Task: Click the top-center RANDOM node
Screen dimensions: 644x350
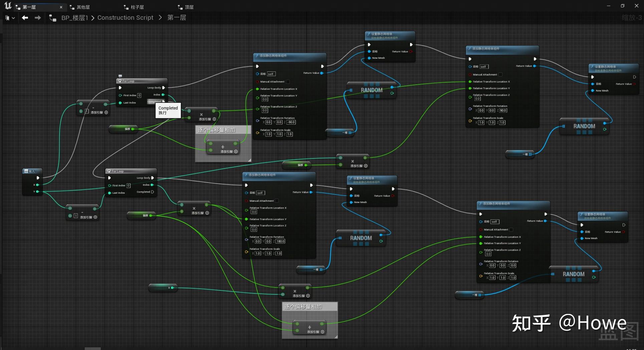Action: pyautogui.click(x=372, y=90)
